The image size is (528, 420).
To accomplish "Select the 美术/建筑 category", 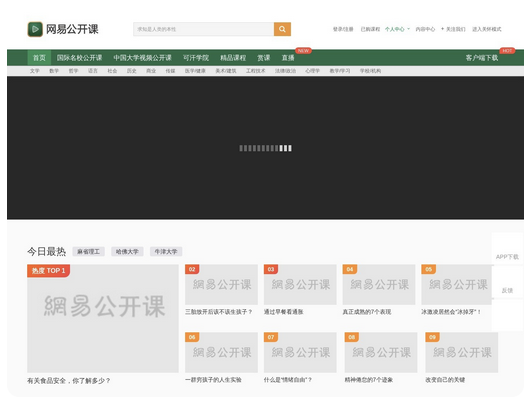I will pos(226,71).
